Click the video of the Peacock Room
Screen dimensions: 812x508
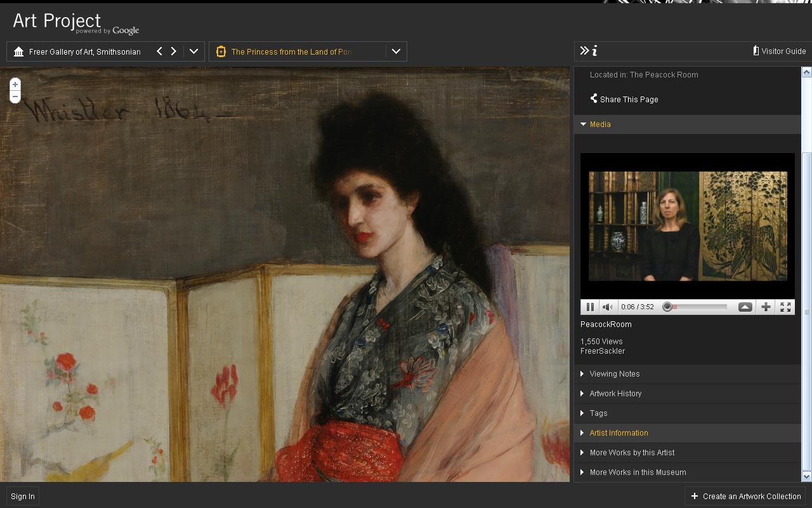688,226
